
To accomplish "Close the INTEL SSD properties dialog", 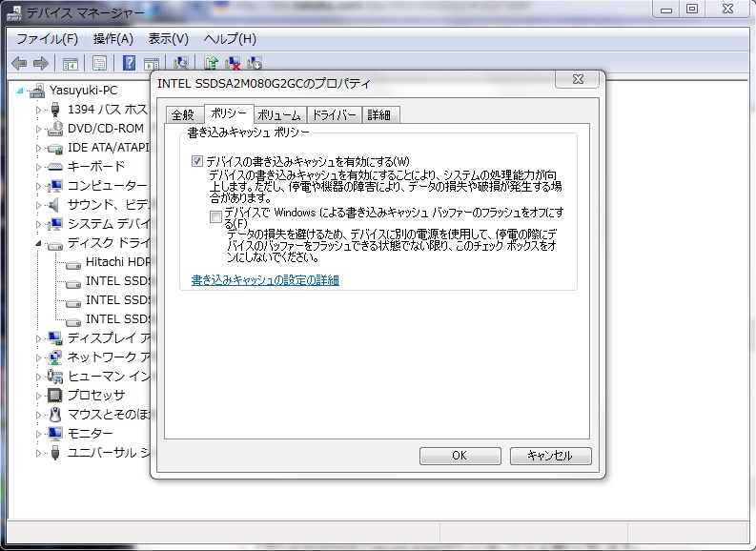I will [x=578, y=79].
